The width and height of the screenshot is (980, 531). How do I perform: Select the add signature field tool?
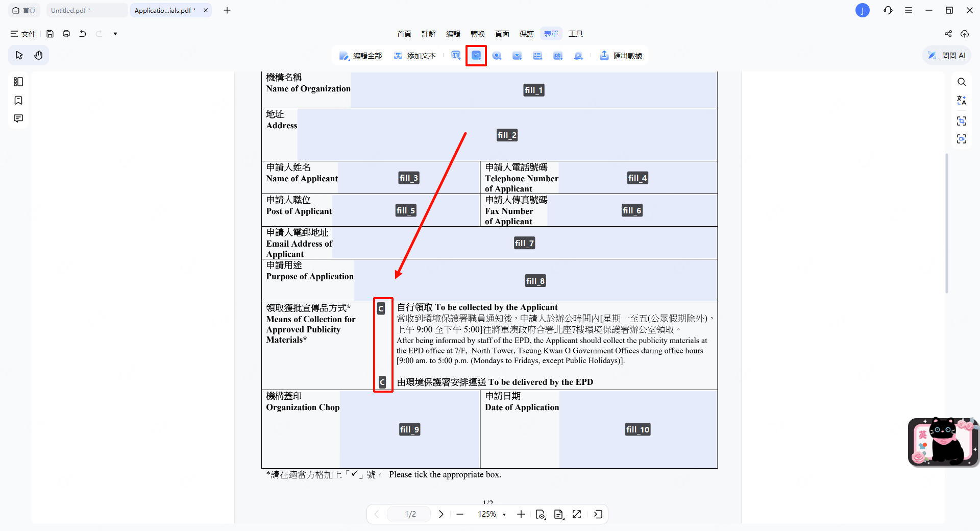click(x=578, y=56)
